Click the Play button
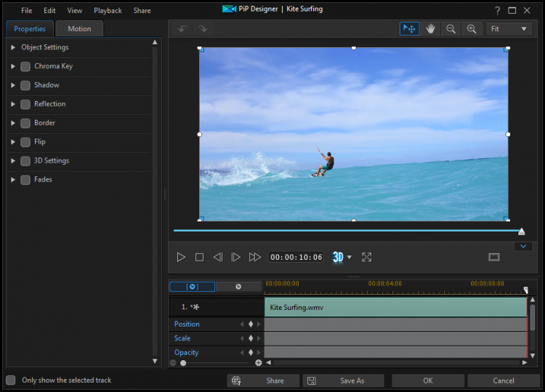This screenshot has height=392, width=545. [x=181, y=257]
